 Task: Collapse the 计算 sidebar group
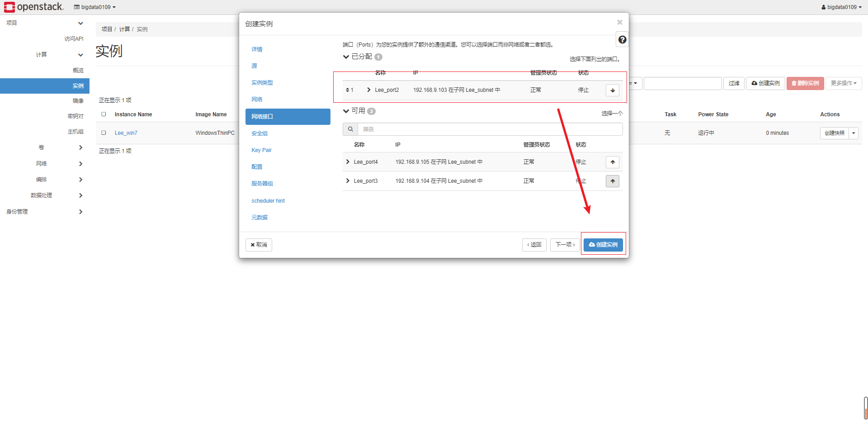coord(80,55)
